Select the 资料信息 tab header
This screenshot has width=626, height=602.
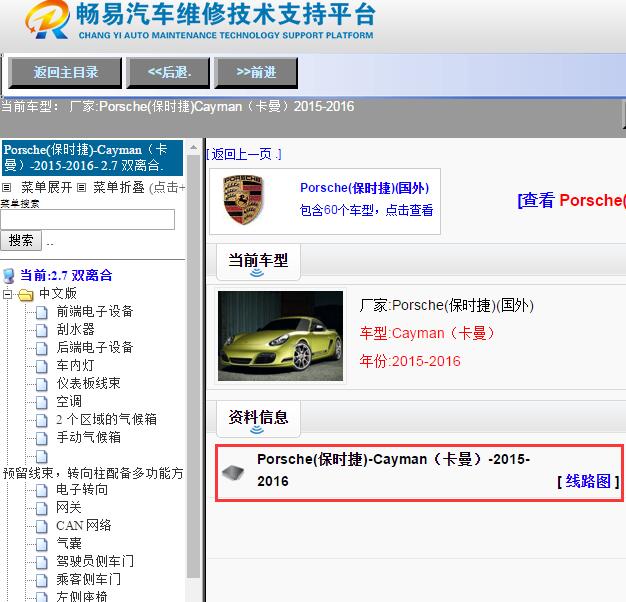tap(258, 419)
